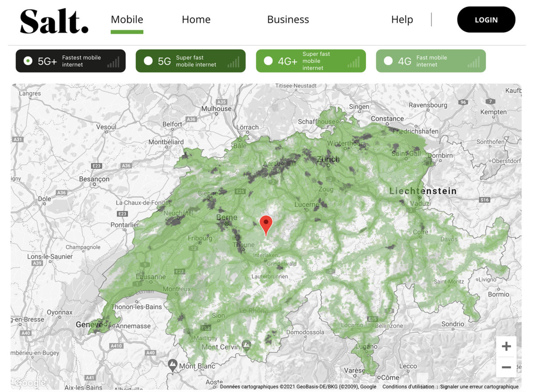Viewport: 534px width, 392px height.
Task: Zoom in the map with plus
Action: pyautogui.click(x=506, y=346)
